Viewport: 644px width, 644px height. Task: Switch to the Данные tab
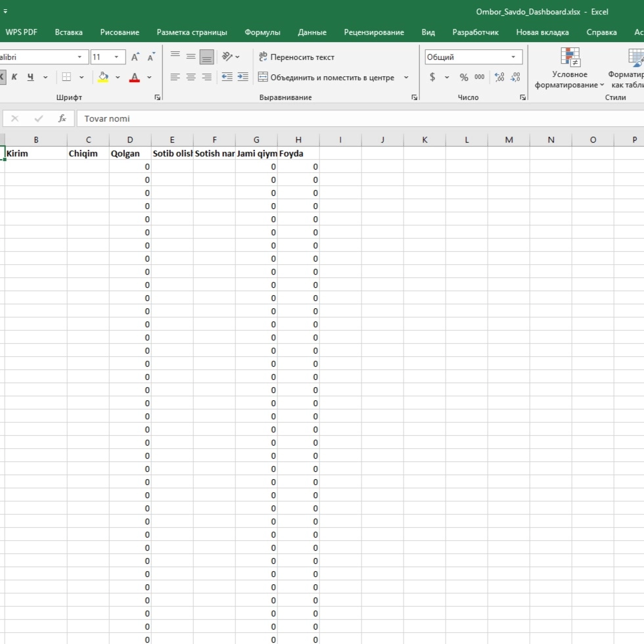click(311, 32)
